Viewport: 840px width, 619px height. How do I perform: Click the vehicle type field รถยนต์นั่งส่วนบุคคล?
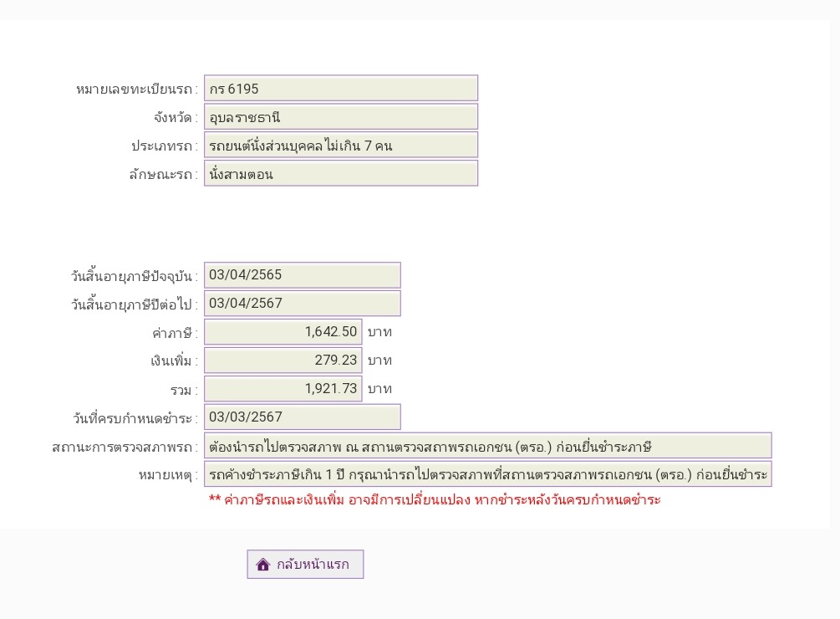tap(341, 146)
